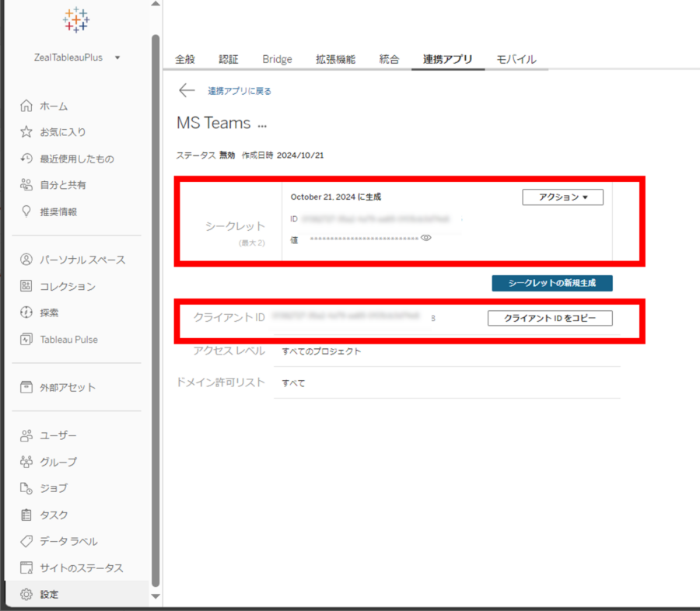Image resolution: width=700 pixels, height=611 pixels.
Task: Click the Tableau logo icon
Action: [76, 19]
